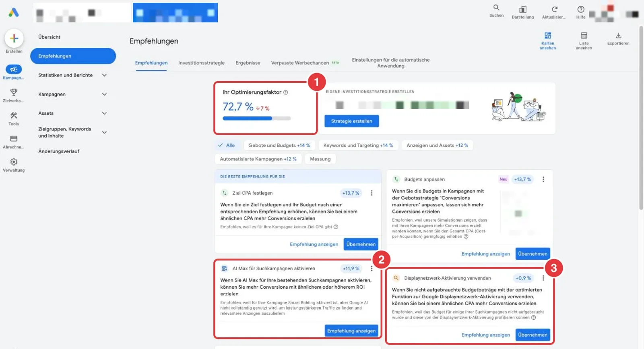Image resolution: width=644 pixels, height=349 pixels.
Task: Filter by Anzeigen und Assets
Action: [x=438, y=146]
